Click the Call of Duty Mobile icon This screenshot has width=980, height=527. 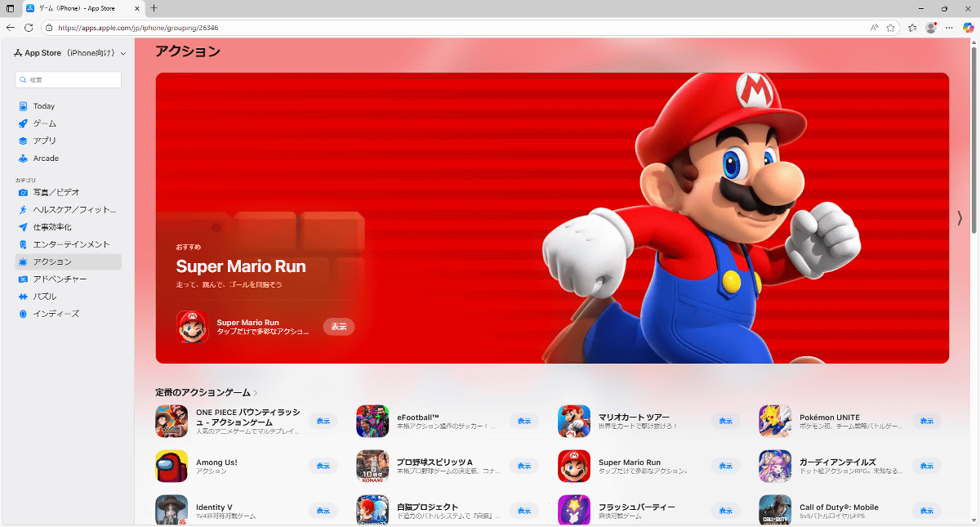click(x=775, y=510)
